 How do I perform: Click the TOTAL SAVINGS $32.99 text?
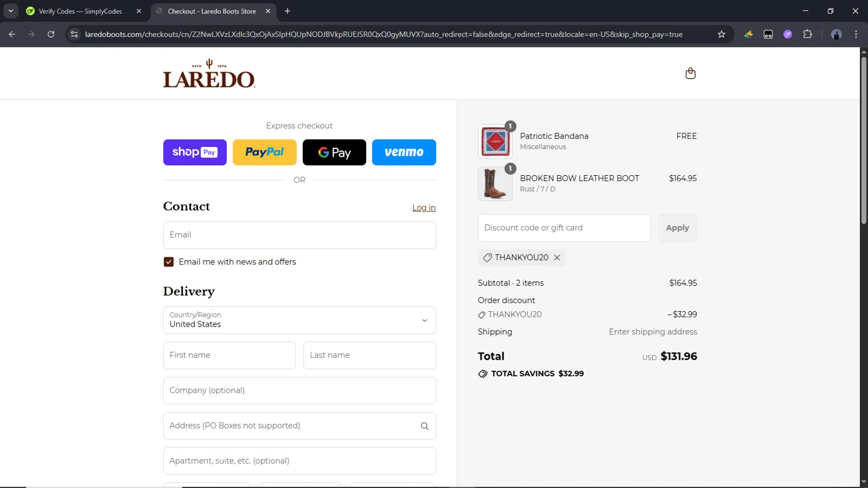coord(537,374)
